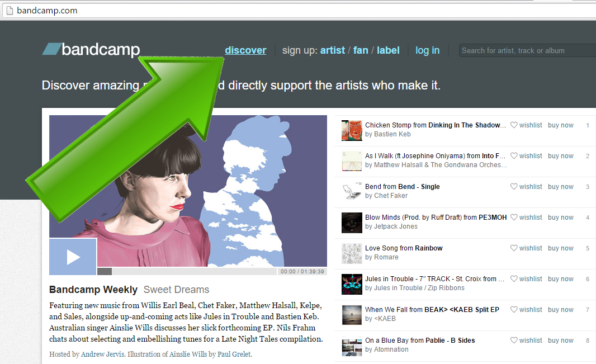Click the Bandcamp logo

click(91, 49)
